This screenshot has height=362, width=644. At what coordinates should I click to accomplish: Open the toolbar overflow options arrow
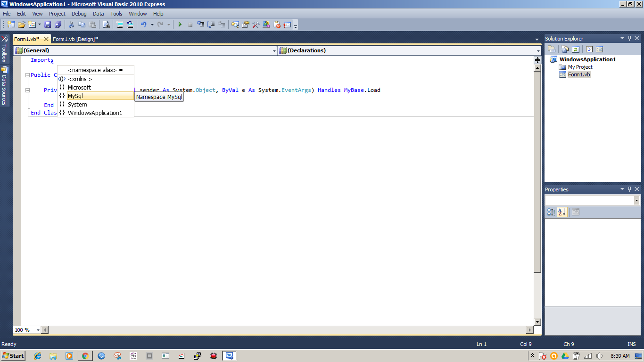tap(296, 25)
